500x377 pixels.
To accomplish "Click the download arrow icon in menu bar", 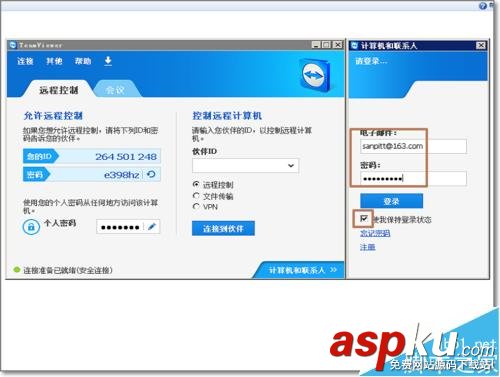I will point(108,61).
